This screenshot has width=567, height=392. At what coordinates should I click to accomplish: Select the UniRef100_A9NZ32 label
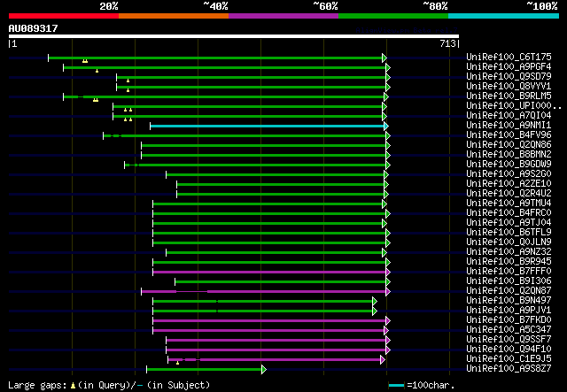coord(509,252)
